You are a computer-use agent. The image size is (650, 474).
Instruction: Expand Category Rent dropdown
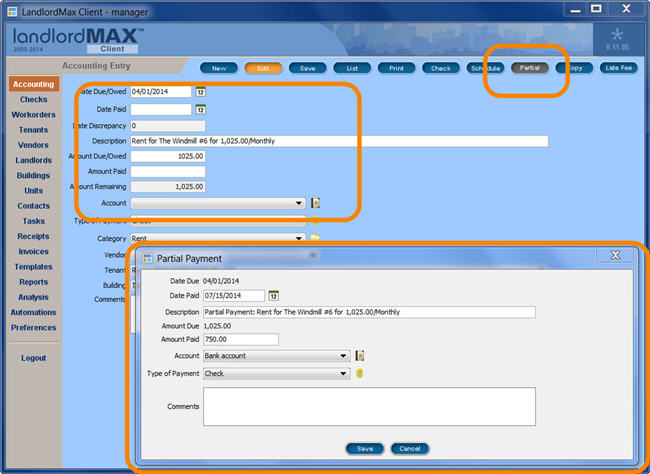click(x=298, y=238)
